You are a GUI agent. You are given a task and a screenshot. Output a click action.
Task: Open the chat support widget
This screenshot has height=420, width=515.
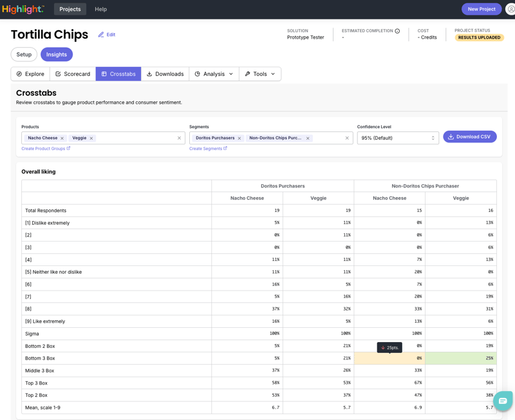coord(503,401)
